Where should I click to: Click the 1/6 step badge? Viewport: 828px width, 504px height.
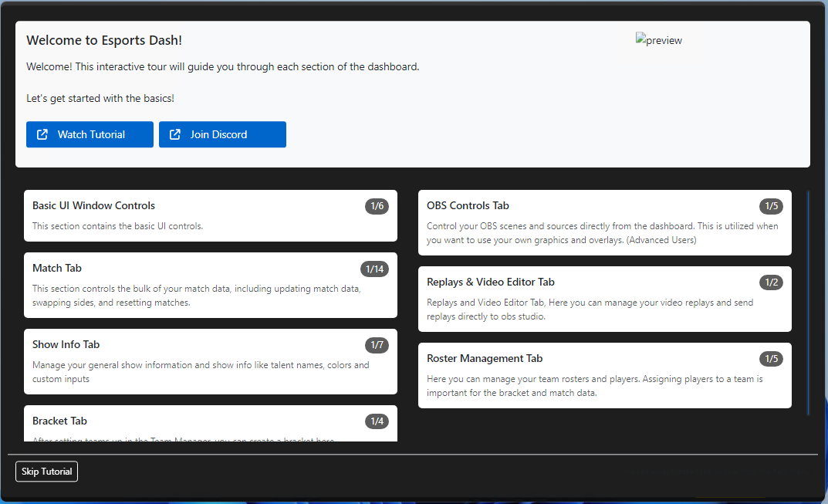377,206
